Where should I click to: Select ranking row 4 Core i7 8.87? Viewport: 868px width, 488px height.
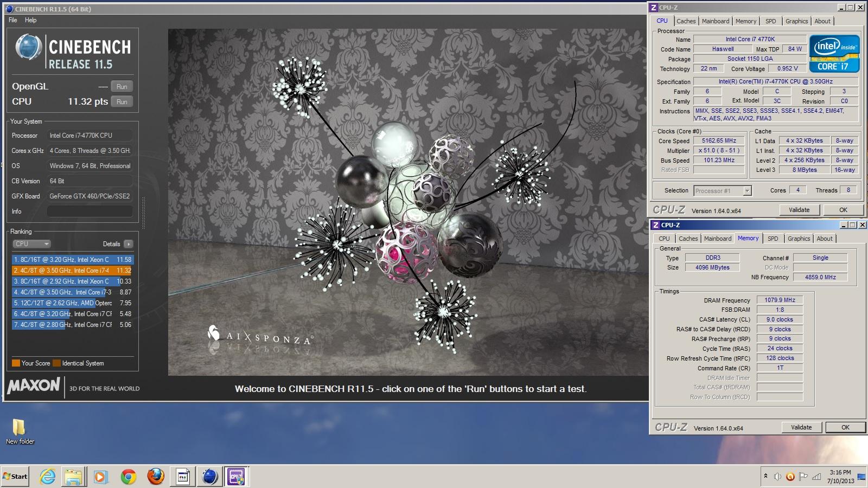point(73,292)
